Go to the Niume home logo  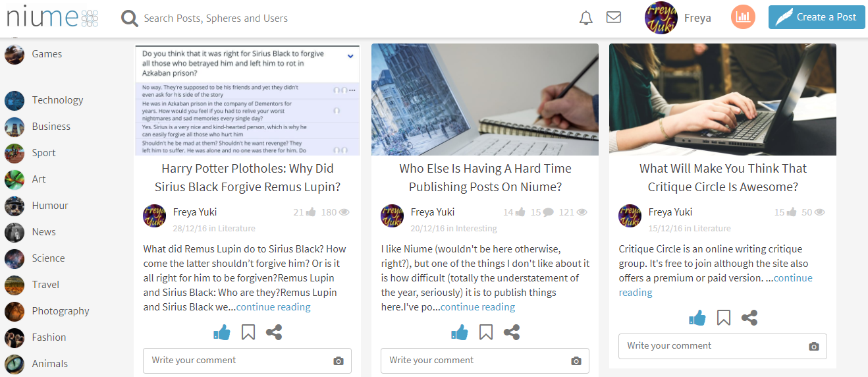point(52,16)
